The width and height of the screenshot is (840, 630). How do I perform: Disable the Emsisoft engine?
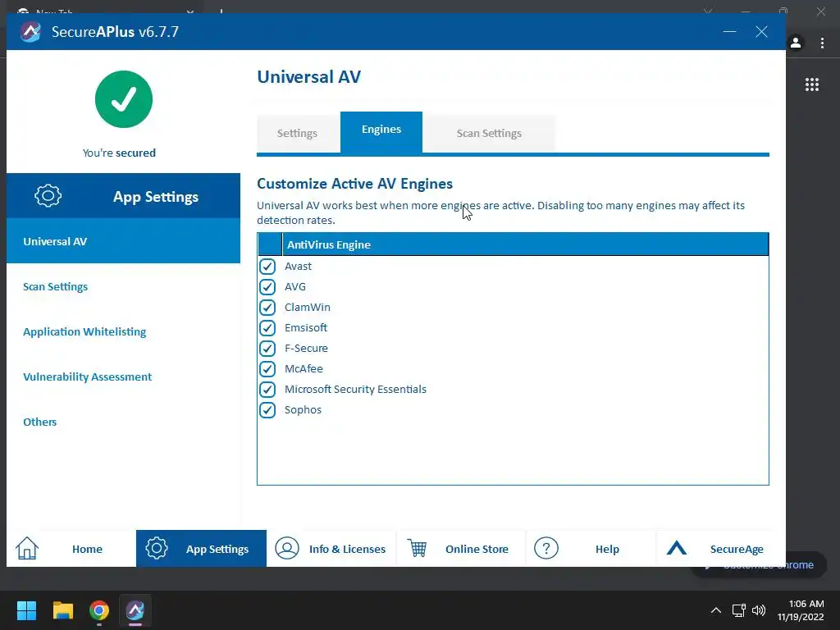[267, 328]
